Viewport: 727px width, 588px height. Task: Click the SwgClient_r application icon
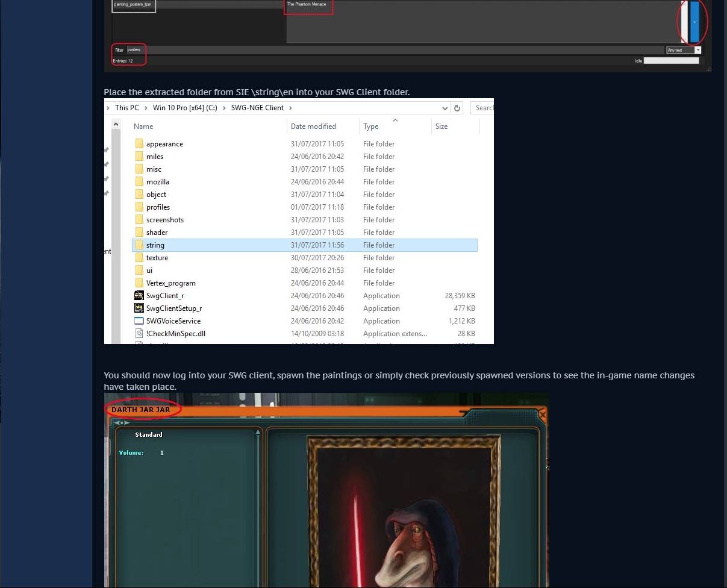[139, 296]
